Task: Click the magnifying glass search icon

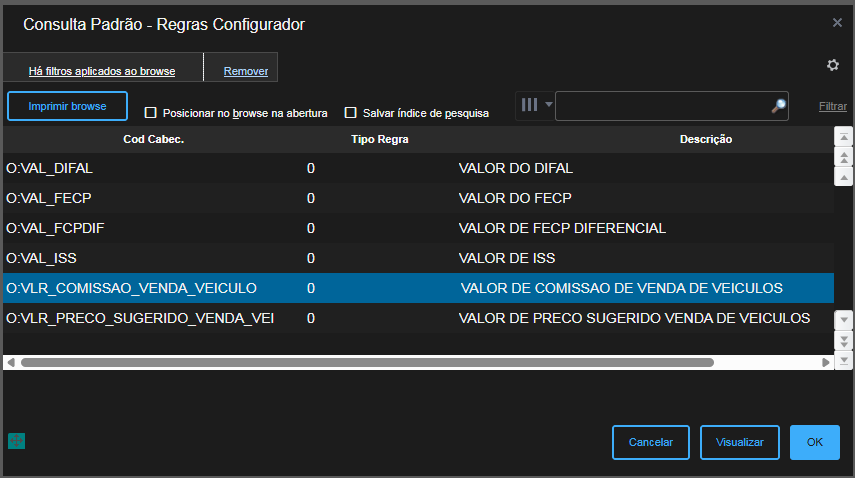Action: (x=778, y=106)
